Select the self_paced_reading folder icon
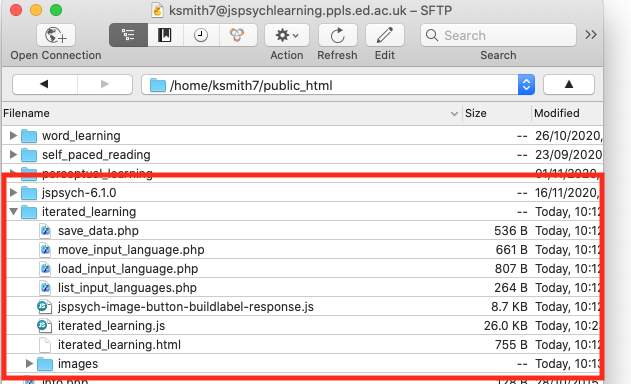631x384 pixels. 29,155
